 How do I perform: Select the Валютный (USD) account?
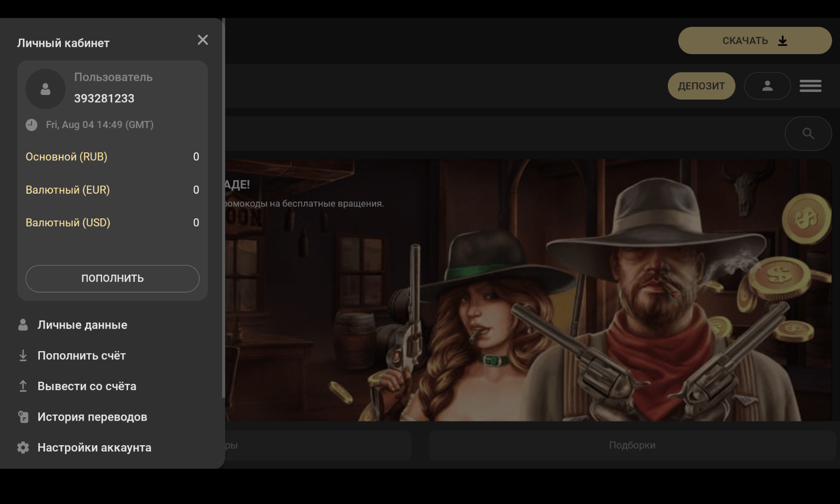tap(68, 223)
